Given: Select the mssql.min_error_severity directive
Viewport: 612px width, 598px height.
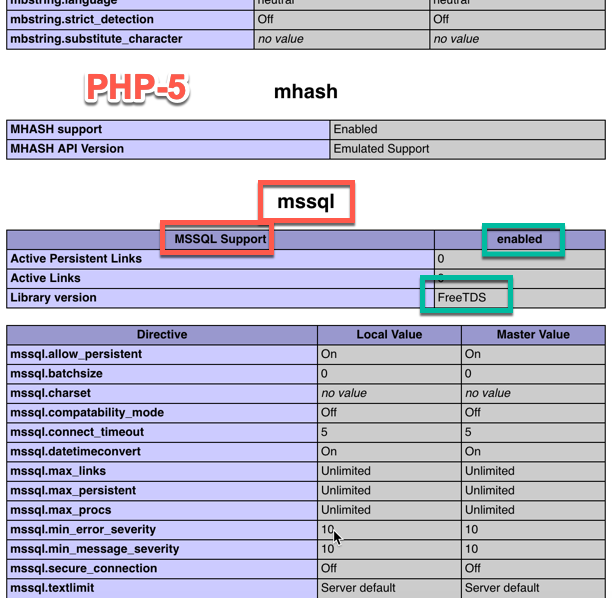Looking at the screenshot, I should 162,530.
